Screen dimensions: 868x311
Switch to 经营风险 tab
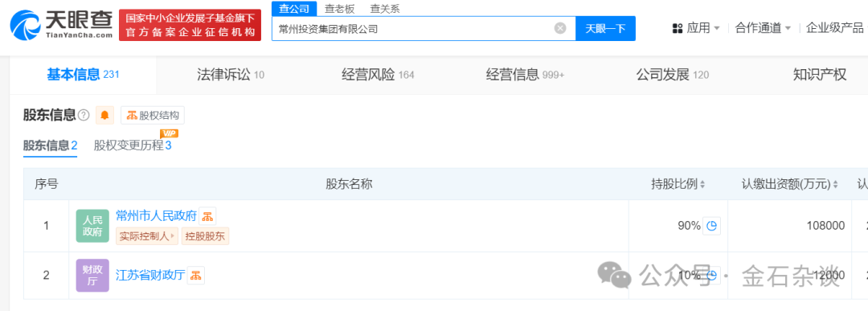click(378, 75)
